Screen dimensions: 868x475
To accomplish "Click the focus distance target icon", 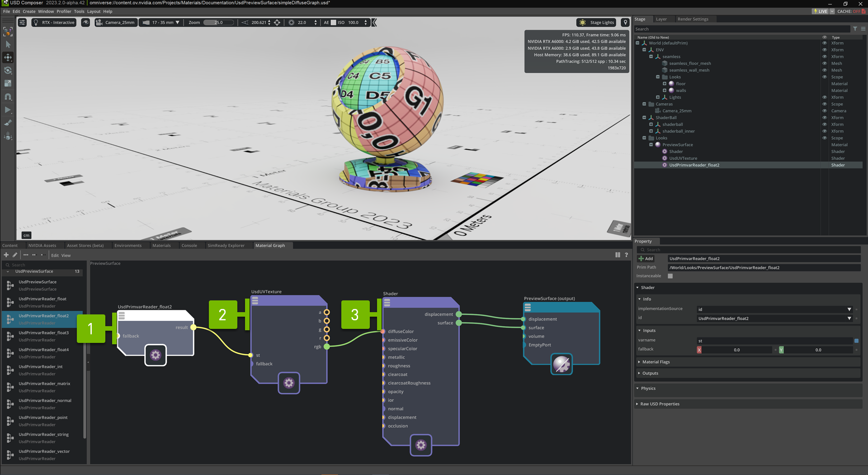I will pyautogui.click(x=277, y=23).
